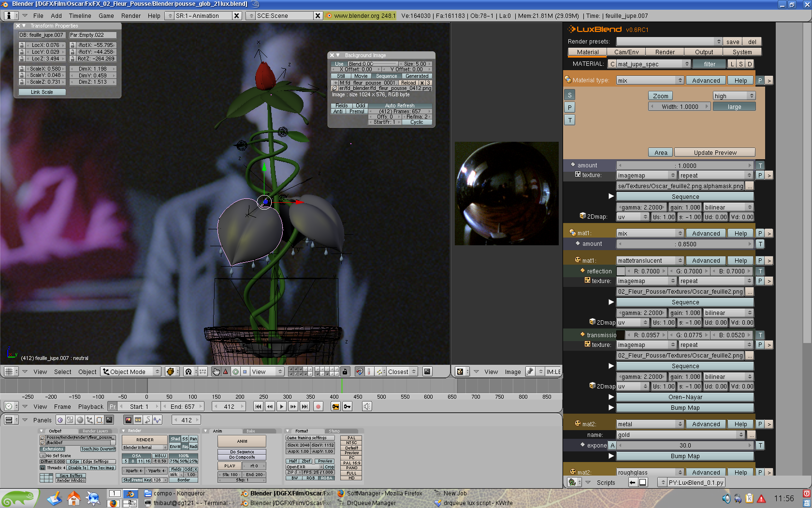
Task: Switch to the Output tab in LuxBlend
Action: tap(704, 52)
